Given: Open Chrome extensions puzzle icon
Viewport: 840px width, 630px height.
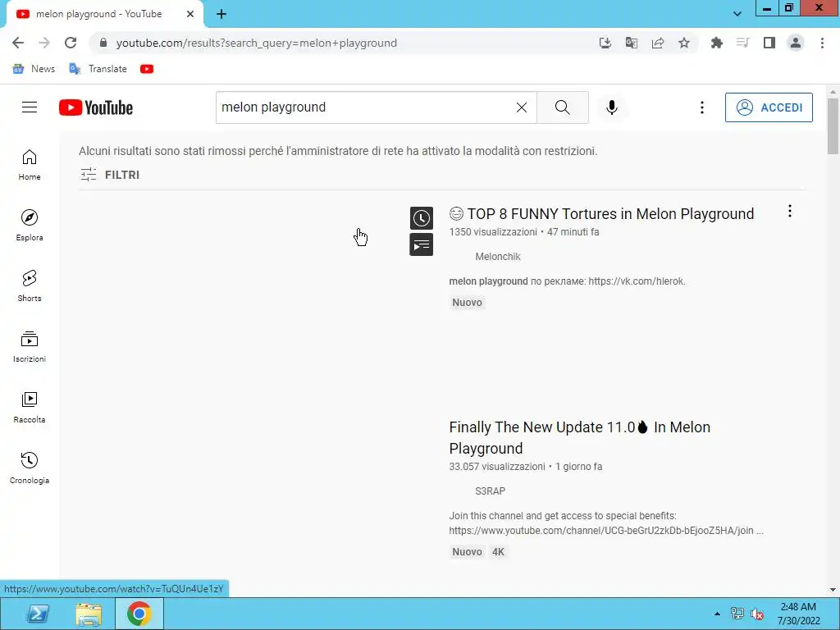Looking at the screenshot, I should coord(717,43).
